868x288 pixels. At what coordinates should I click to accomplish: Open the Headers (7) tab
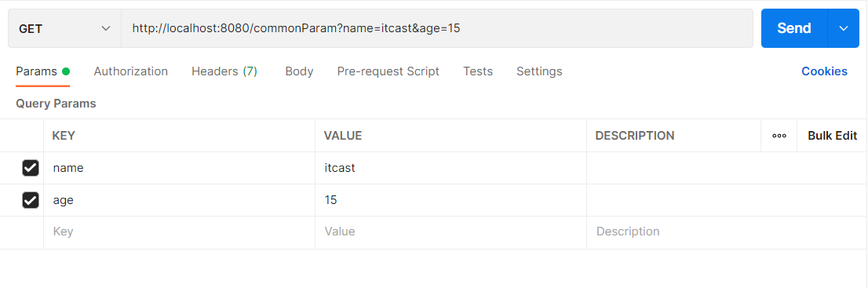tap(224, 71)
